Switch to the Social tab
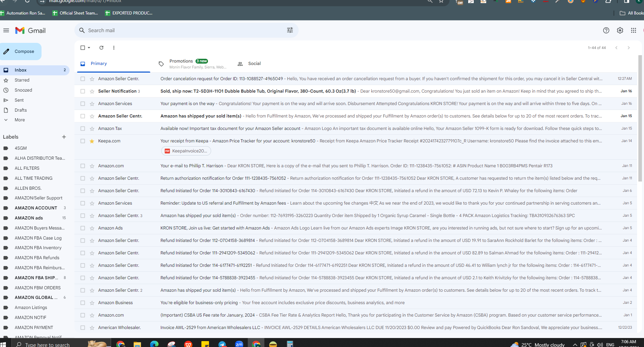This screenshot has height=347, width=644. pos(254,64)
